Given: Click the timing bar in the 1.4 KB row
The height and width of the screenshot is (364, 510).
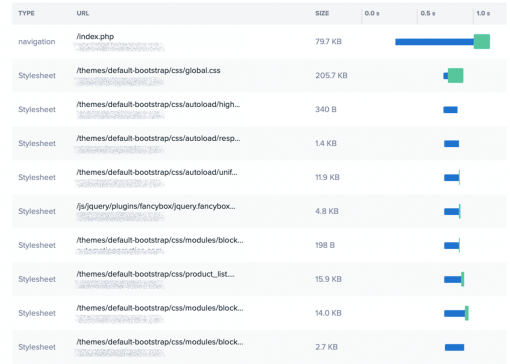Looking at the screenshot, I should (452, 144).
